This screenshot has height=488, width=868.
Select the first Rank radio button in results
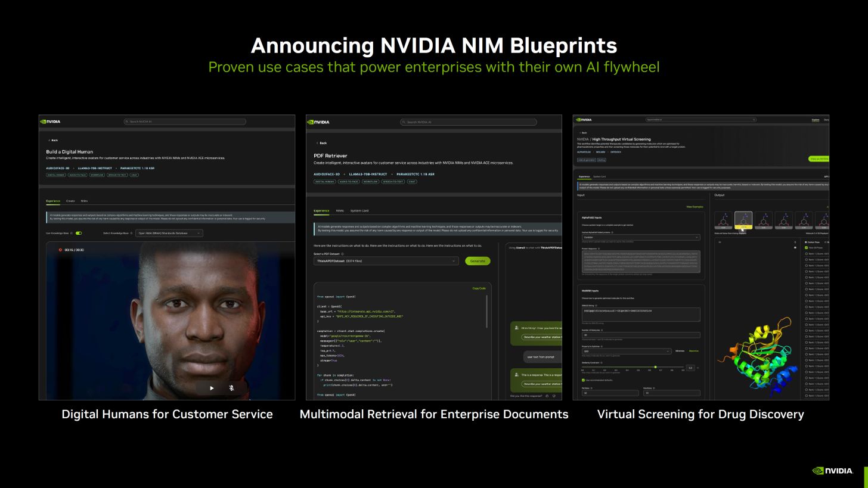(x=807, y=253)
